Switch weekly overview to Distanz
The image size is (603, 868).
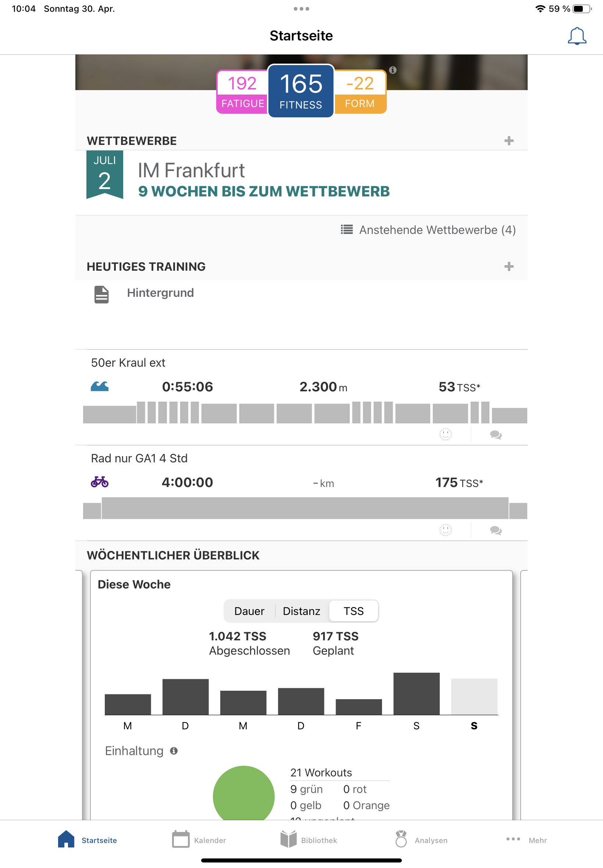point(301,611)
